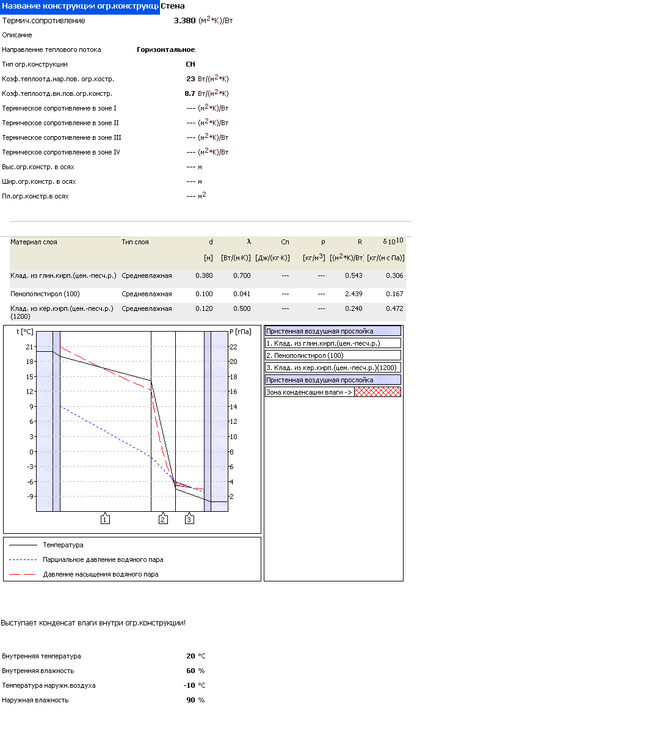The height and width of the screenshot is (750, 649).
Task: Click the 'СН' construction type value
Action: tap(190, 64)
